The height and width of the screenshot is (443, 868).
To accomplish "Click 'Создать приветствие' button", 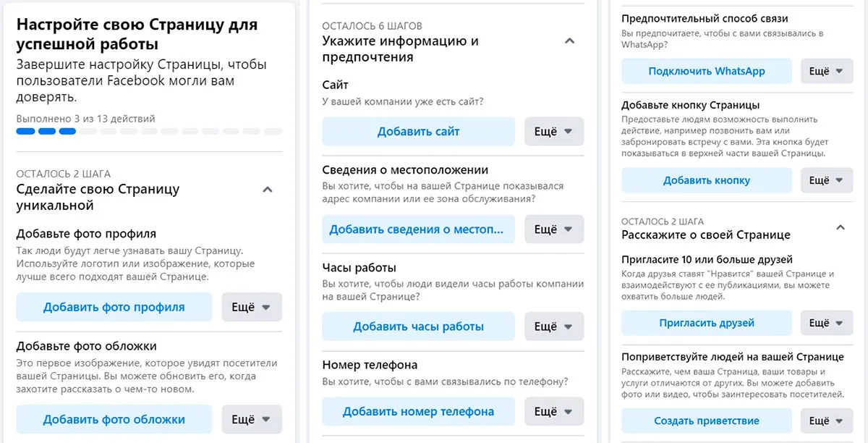I will pyautogui.click(x=707, y=421).
